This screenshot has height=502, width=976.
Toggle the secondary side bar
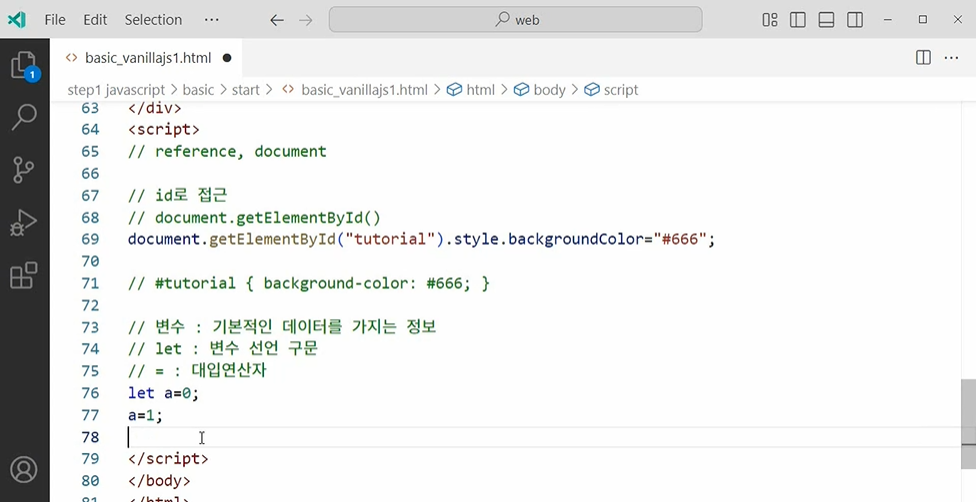pos(855,20)
